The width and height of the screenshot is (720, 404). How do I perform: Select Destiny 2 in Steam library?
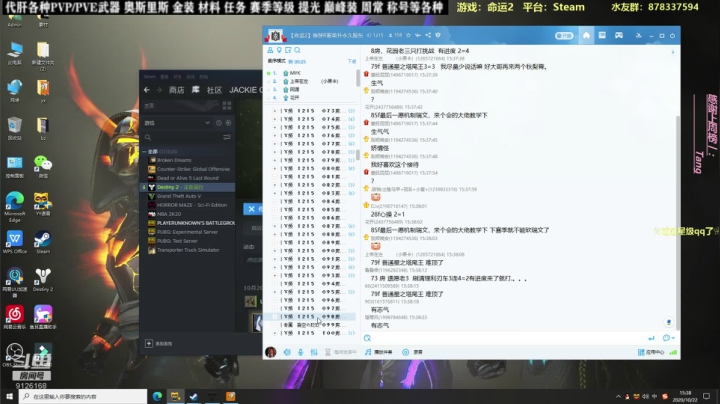tap(188, 187)
